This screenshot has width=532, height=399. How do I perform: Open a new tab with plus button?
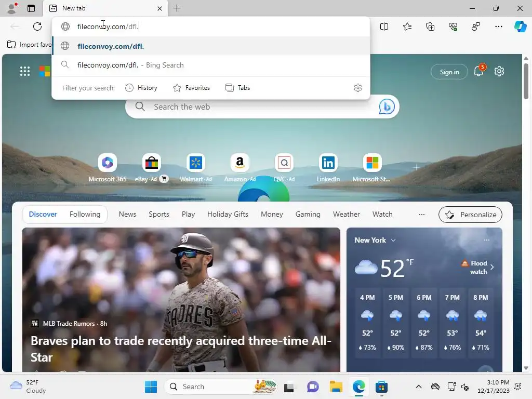click(177, 8)
